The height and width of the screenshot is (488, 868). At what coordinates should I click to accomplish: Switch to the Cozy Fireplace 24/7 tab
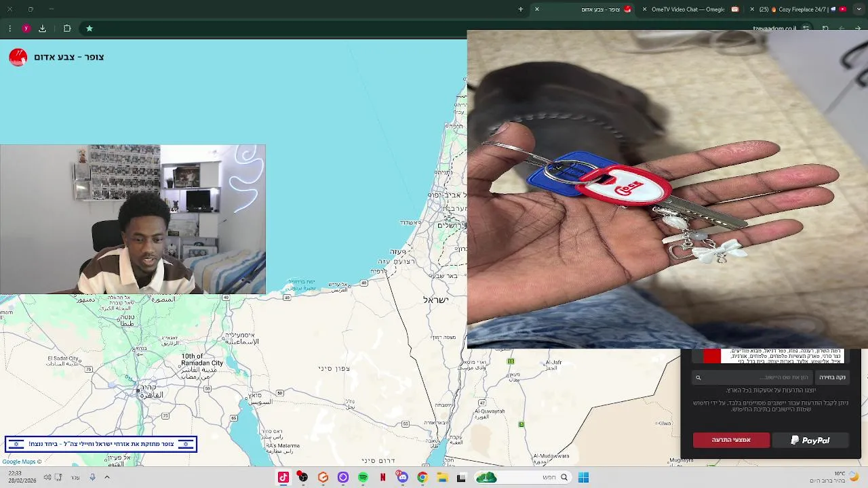(802, 9)
